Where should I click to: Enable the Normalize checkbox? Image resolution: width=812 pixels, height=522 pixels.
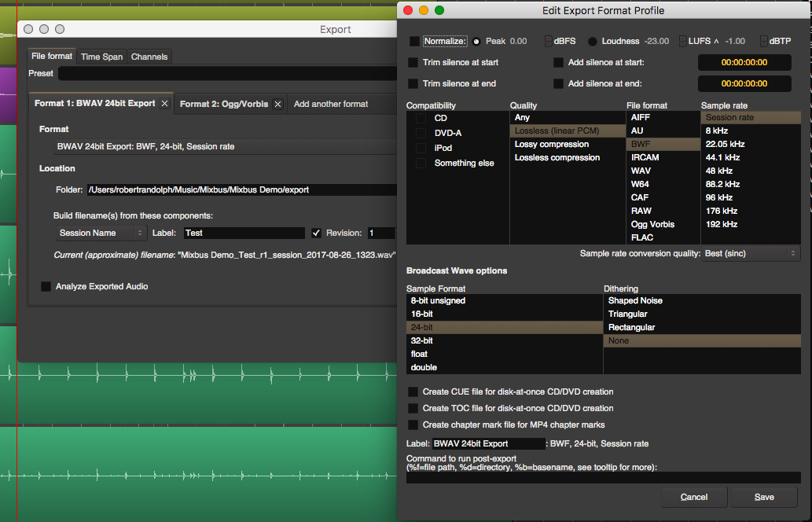tap(413, 40)
